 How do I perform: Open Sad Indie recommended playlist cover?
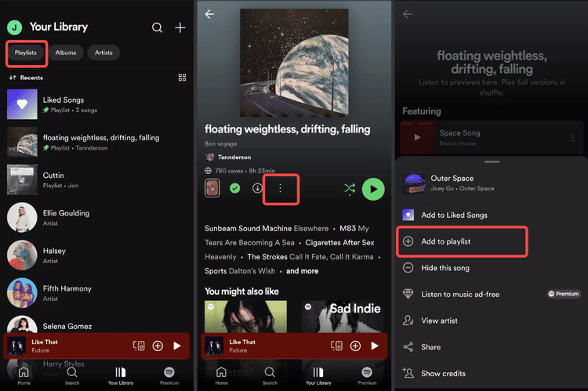tap(343, 317)
